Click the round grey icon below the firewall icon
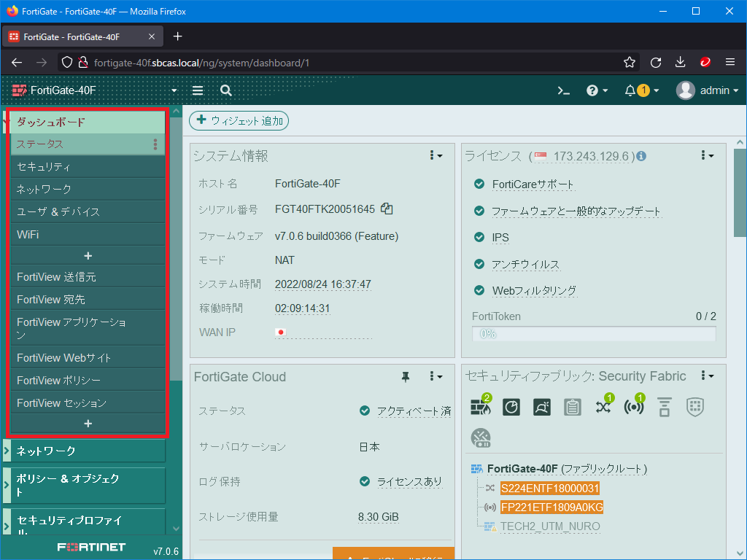Image resolution: width=747 pixels, height=560 pixels. [x=481, y=438]
